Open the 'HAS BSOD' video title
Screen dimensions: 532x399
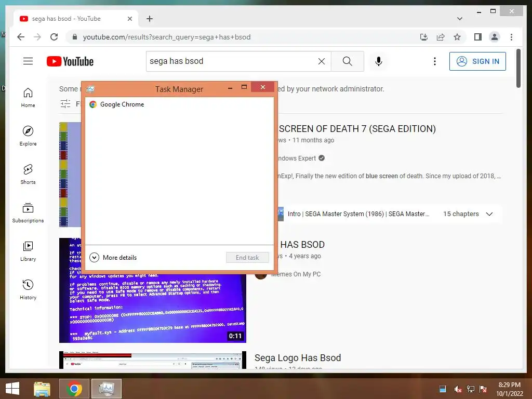point(302,245)
